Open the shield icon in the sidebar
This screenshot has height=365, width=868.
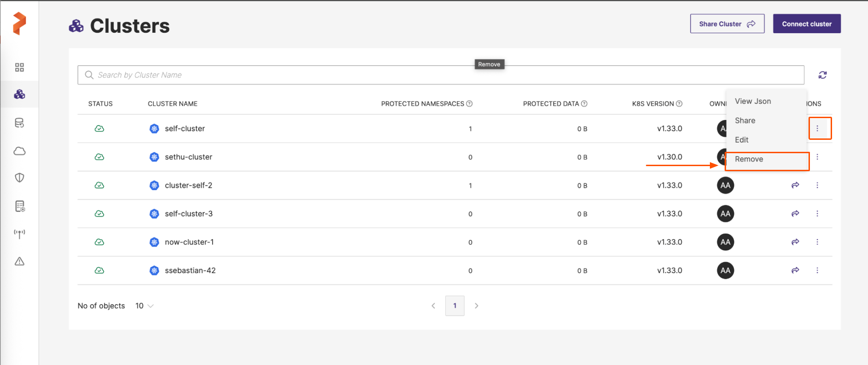point(19,178)
